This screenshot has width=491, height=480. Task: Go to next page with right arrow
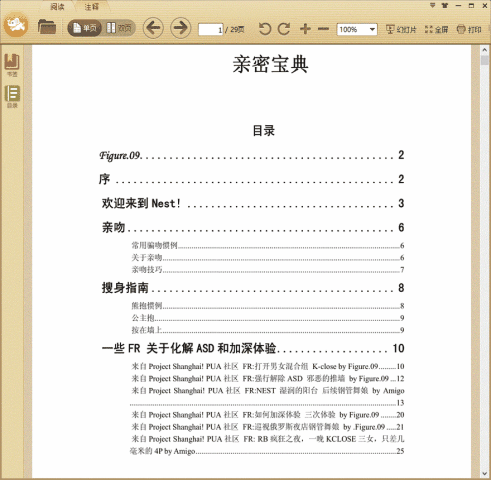[181, 28]
